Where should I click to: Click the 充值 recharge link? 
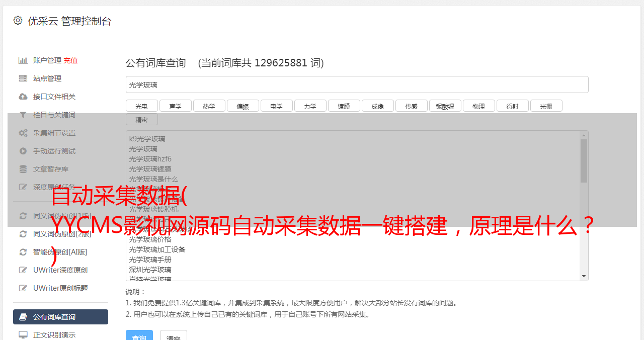(70, 60)
